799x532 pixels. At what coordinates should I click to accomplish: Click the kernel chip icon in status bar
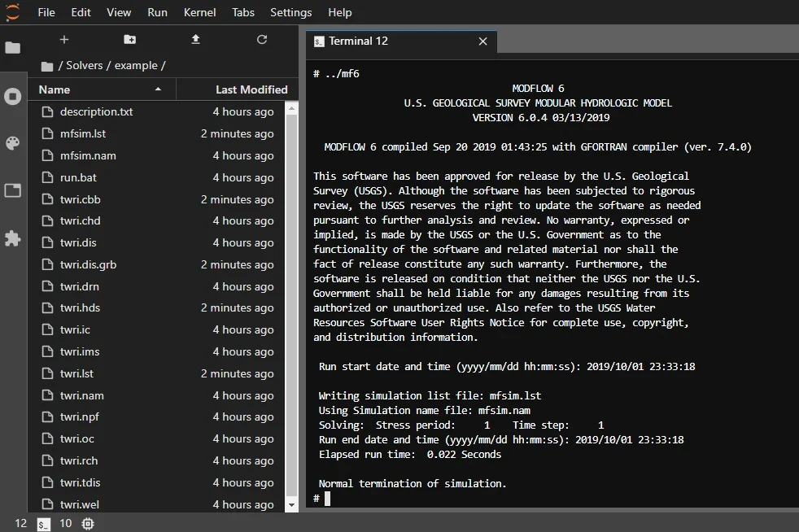pyautogui.click(x=88, y=523)
